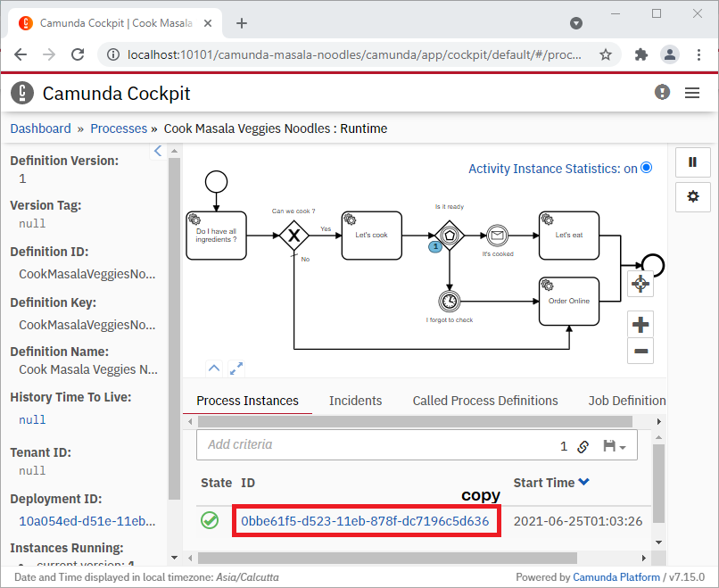Click the browser Forward button

tap(49, 54)
